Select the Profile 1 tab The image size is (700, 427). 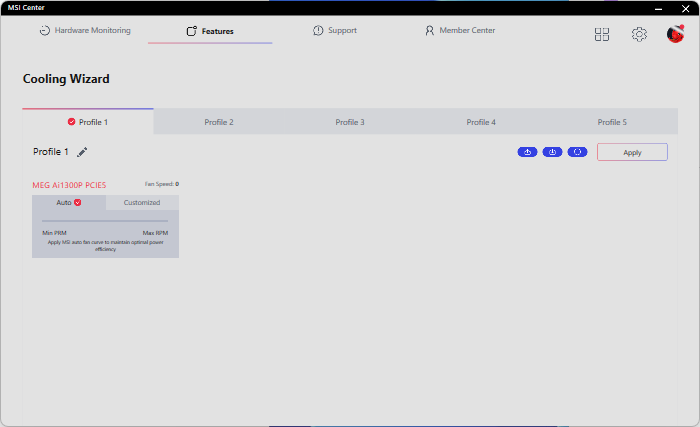[x=88, y=122]
